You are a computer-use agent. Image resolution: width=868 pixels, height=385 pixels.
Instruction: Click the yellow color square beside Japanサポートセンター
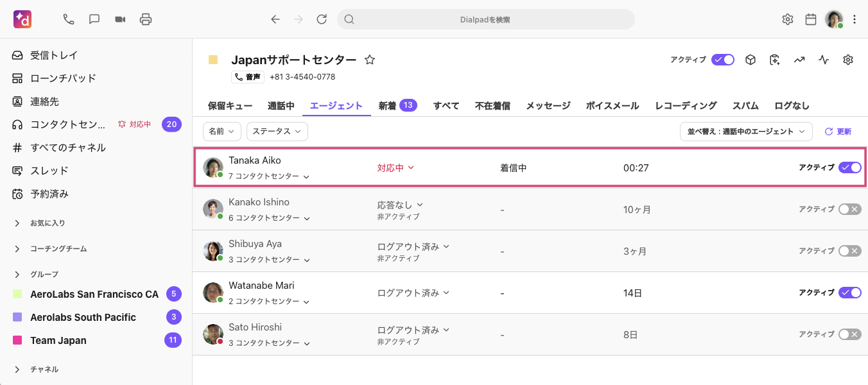click(213, 60)
